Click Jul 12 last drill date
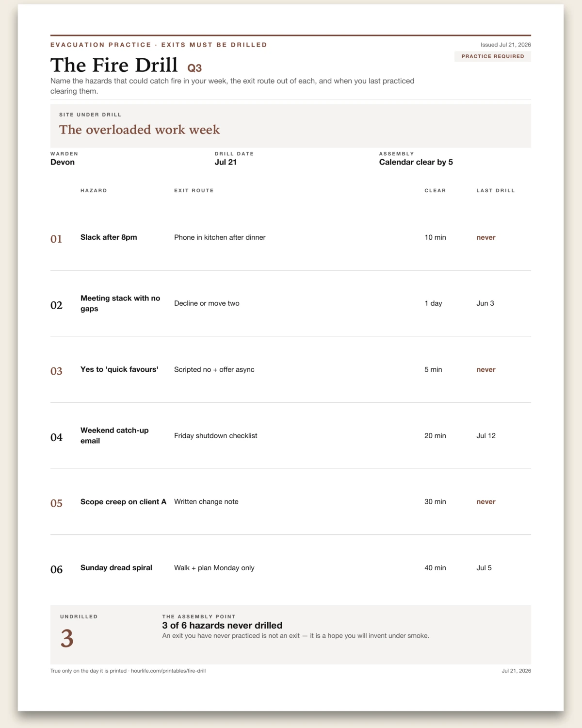This screenshot has width=582, height=728. coord(486,436)
